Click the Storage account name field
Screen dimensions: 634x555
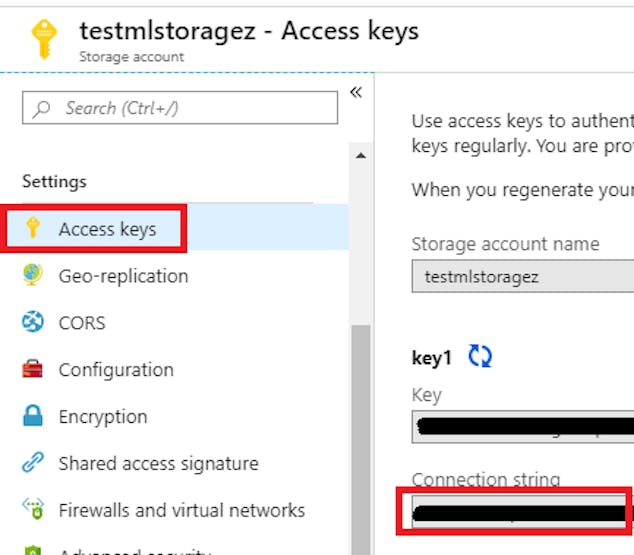523,276
